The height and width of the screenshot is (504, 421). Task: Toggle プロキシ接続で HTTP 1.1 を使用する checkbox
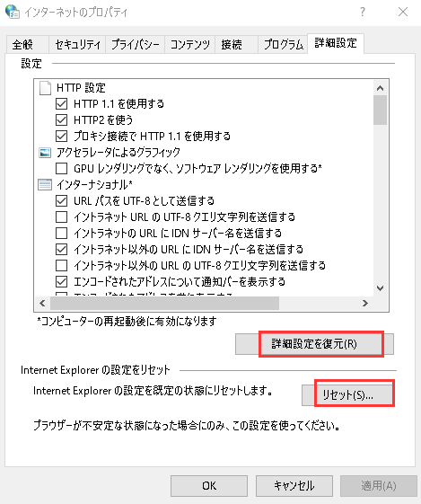(x=61, y=136)
